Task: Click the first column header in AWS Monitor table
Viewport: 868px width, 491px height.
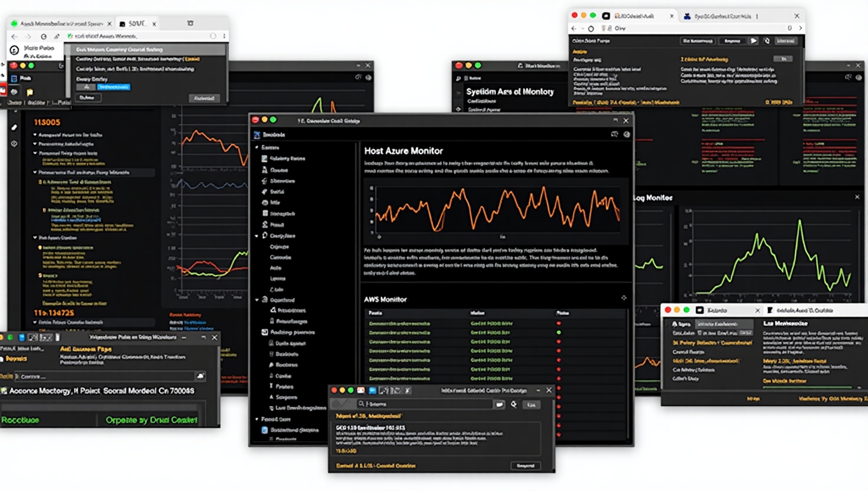Action: tap(375, 313)
